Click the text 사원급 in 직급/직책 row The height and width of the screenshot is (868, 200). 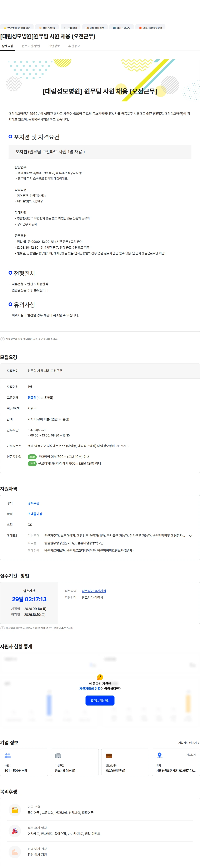(32, 408)
